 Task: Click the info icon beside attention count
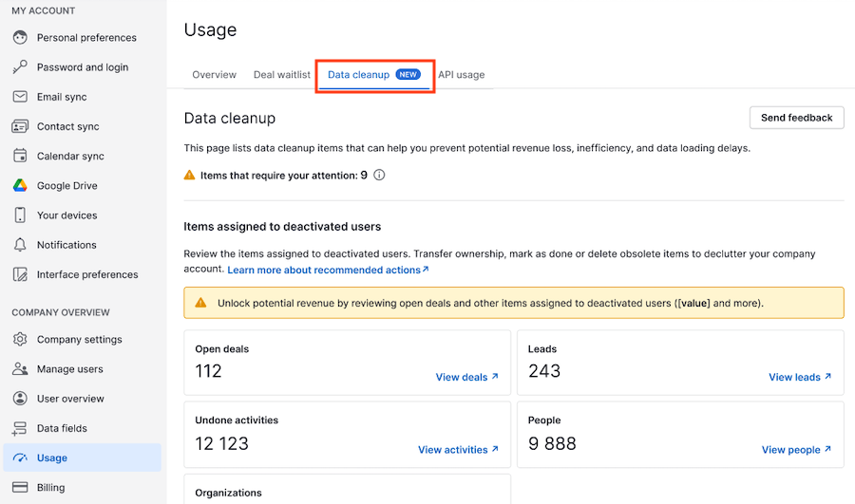point(379,175)
